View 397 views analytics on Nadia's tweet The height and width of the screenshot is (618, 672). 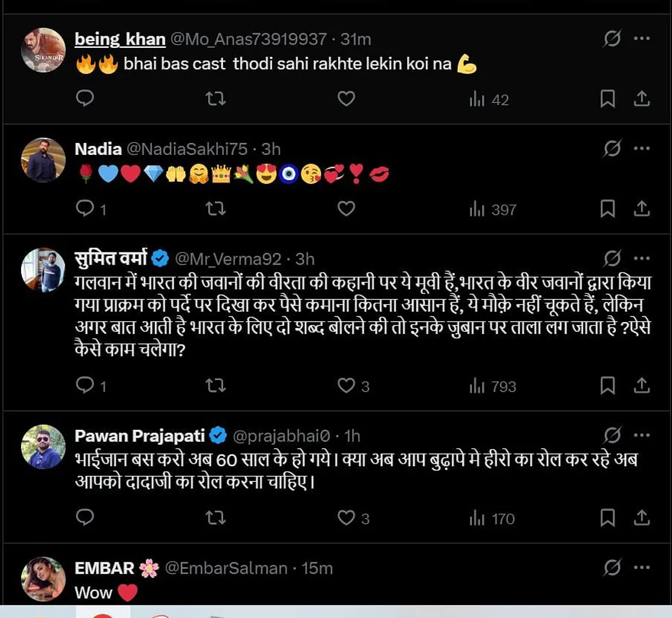(x=493, y=209)
